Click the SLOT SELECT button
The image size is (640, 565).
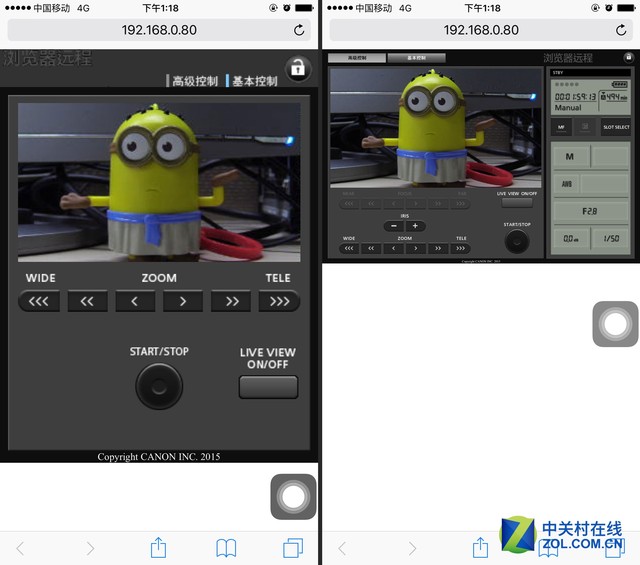click(615, 127)
